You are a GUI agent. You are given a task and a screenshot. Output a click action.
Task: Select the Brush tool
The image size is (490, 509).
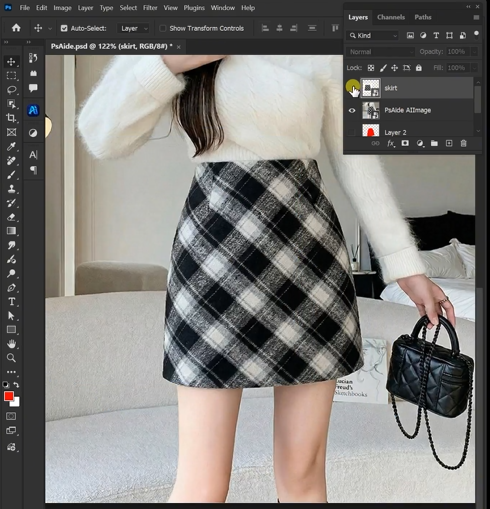point(11,175)
